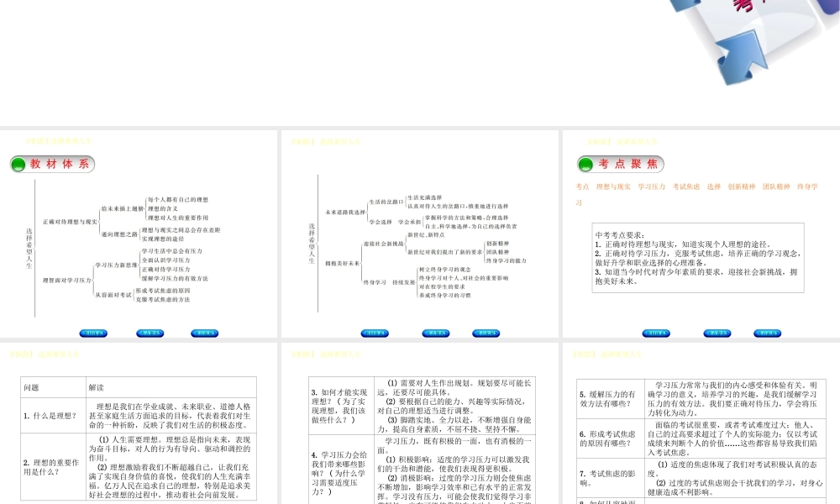
Task: Click the left blue button on 教材体系 slide
Action: pos(93,333)
